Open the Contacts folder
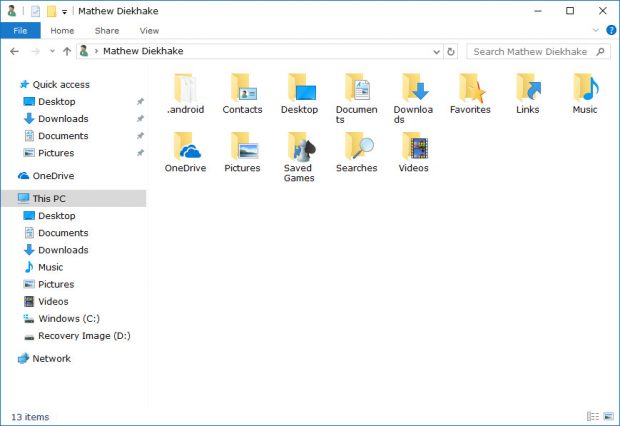This screenshot has height=426, width=620. click(x=242, y=94)
